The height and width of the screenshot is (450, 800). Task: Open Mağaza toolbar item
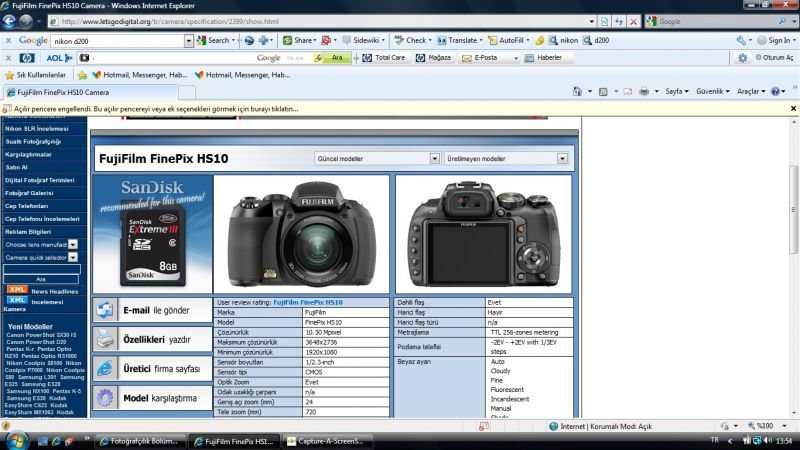coord(433,58)
